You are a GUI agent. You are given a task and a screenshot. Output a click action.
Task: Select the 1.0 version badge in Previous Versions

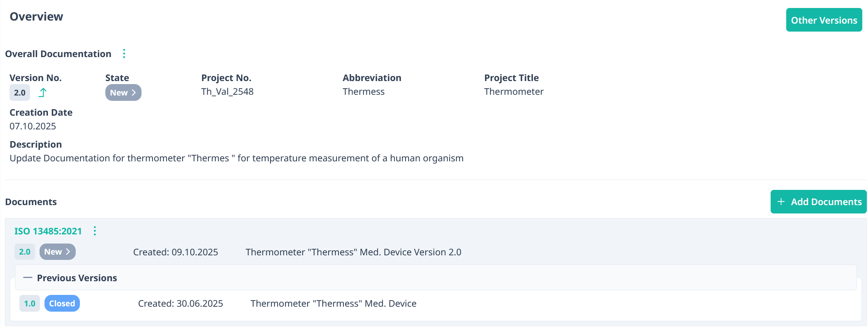(x=30, y=303)
